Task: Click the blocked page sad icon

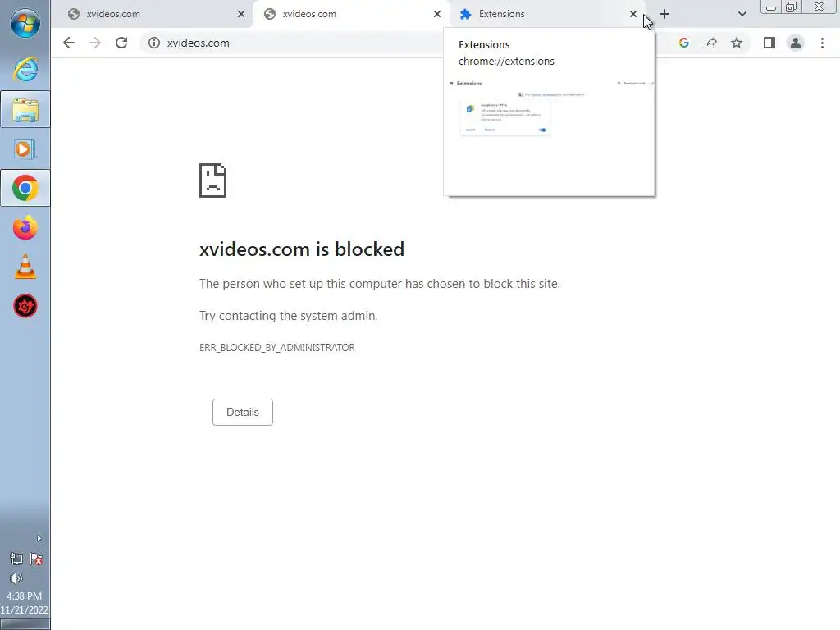Action: [212, 180]
